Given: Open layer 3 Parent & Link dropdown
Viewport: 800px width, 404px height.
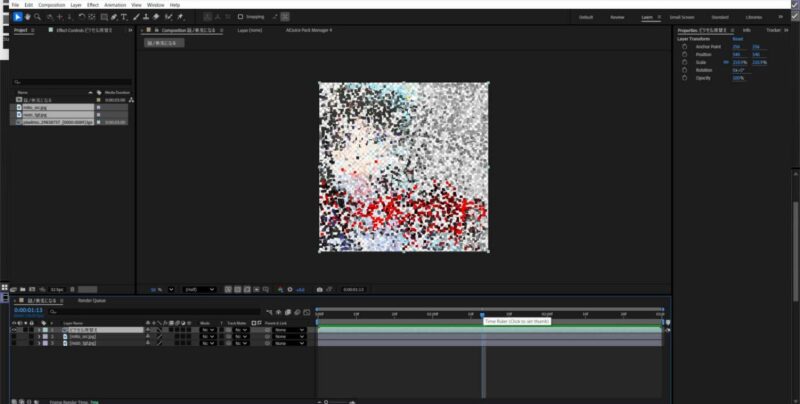Looking at the screenshot, I should point(289,343).
